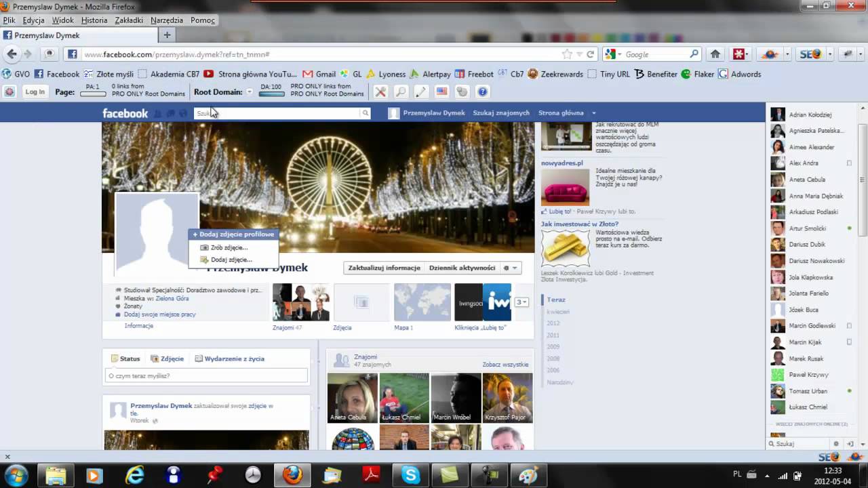This screenshot has height=488, width=868.
Task: Bookmark this page with the star icon
Action: (567, 54)
